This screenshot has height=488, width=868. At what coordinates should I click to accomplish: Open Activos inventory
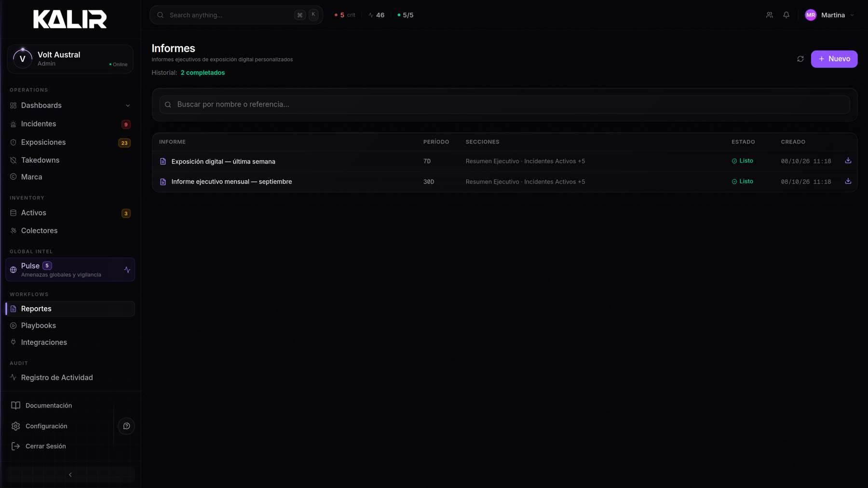(x=70, y=213)
